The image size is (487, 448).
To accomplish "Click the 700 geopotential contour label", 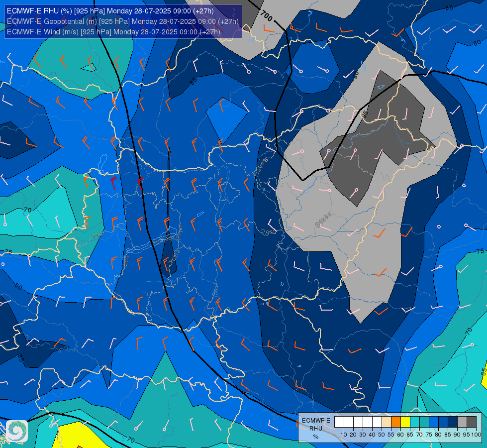I will pos(267,15).
